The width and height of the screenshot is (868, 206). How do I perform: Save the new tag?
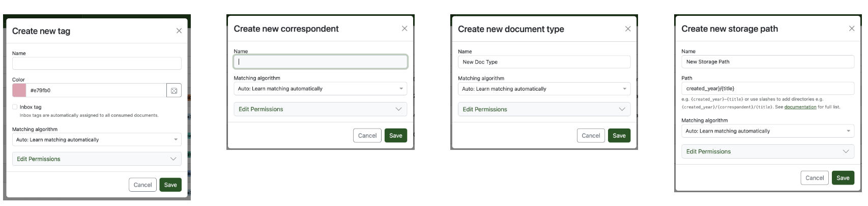click(x=170, y=185)
